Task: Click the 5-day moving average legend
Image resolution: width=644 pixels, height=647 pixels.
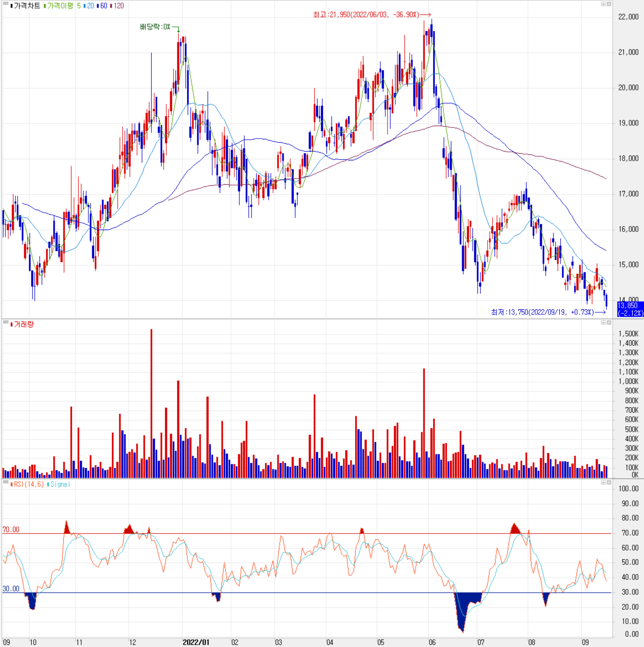Action: (79, 6)
